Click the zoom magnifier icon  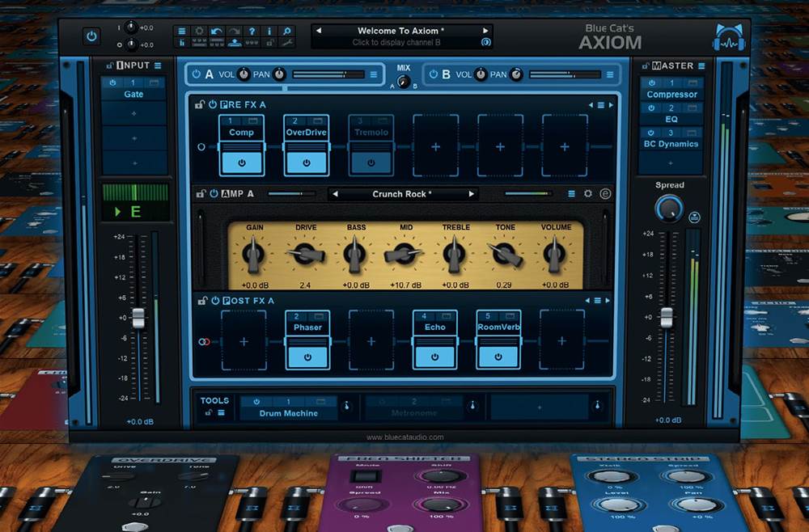(287, 31)
